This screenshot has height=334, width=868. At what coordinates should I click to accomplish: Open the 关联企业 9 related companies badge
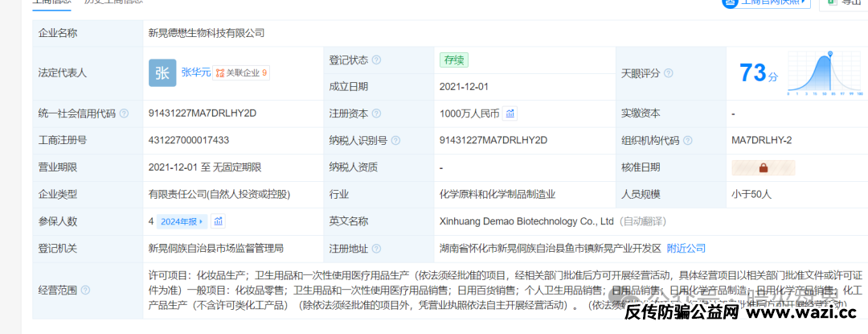(x=241, y=72)
